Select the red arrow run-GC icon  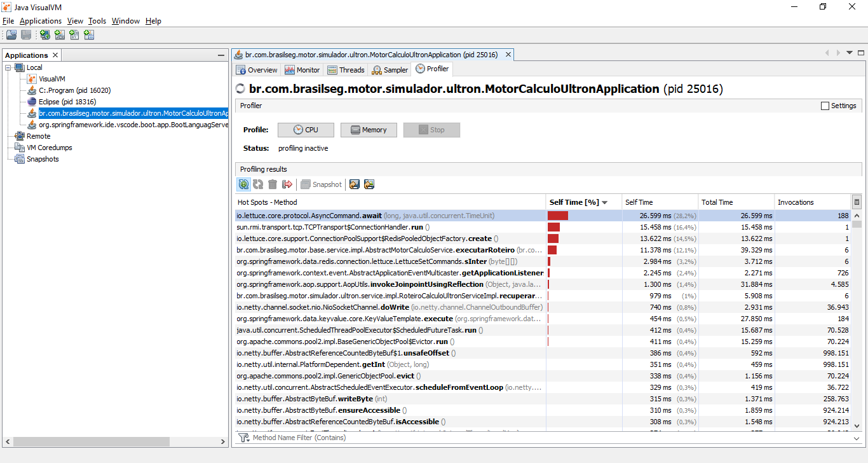click(x=288, y=184)
